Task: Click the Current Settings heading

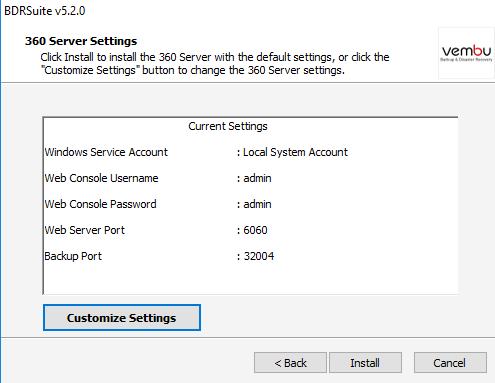Action: click(228, 126)
